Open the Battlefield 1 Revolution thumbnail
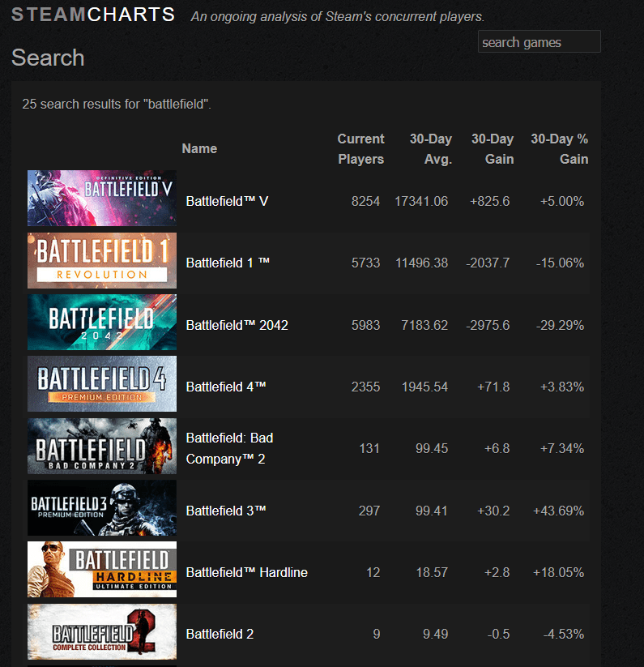The height and width of the screenshot is (667, 644). pyautogui.click(x=102, y=260)
